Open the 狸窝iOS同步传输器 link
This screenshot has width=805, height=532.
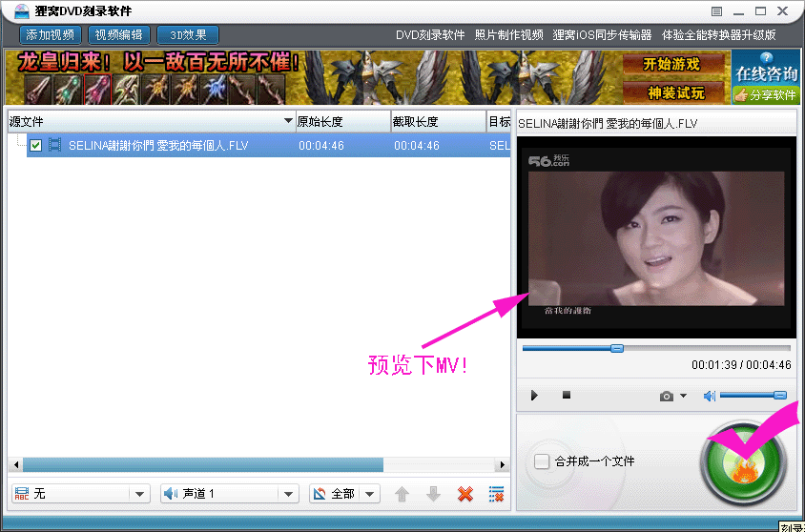pyautogui.click(x=602, y=35)
